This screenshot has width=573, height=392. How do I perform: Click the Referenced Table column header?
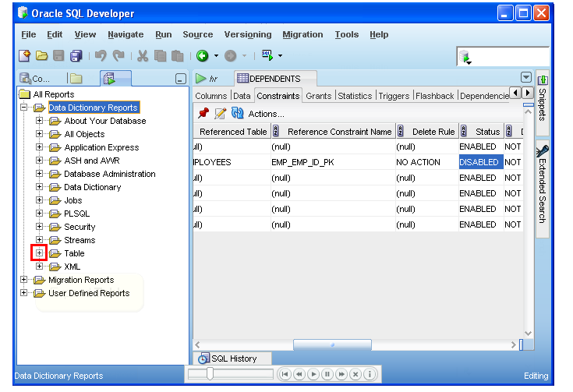(x=233, y=132)
